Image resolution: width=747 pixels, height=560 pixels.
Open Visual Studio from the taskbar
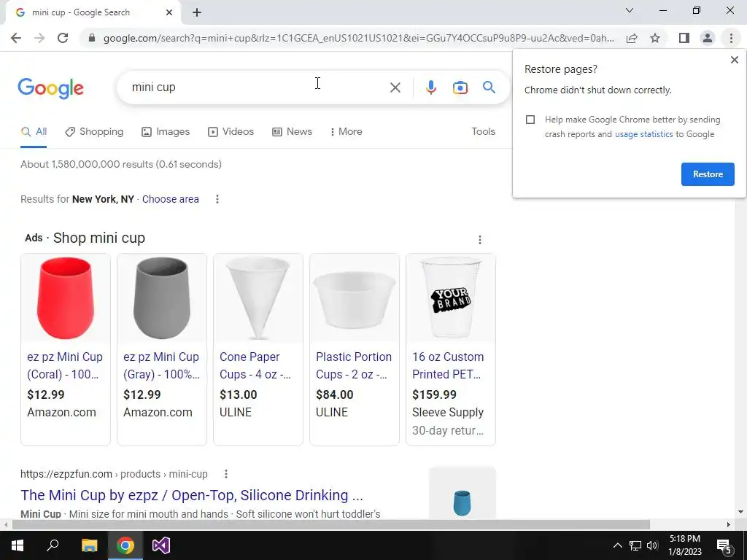coord(161,545)
